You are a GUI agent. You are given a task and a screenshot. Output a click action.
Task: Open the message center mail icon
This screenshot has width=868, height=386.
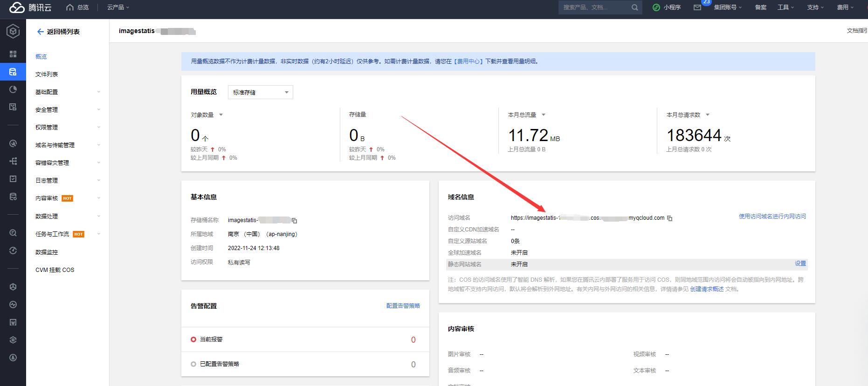tap(697, 7)
